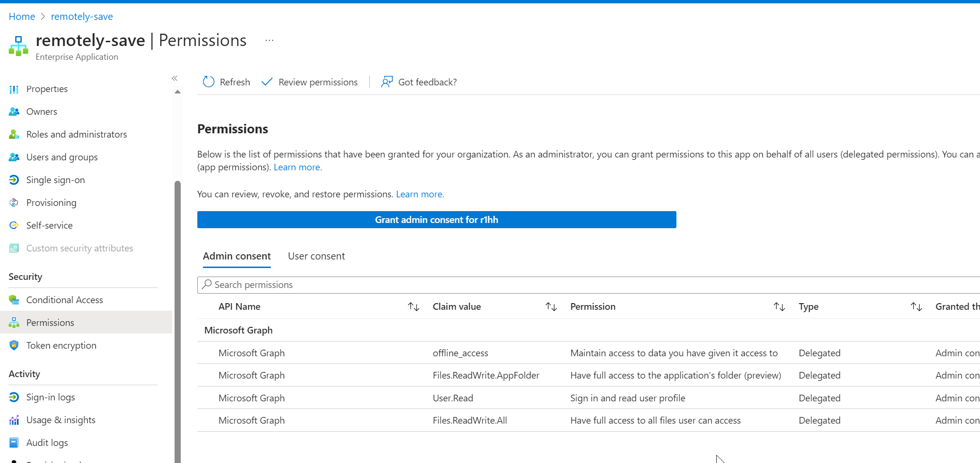Select the Admin consent tab
Screen dimensions: 980x463
236,256
